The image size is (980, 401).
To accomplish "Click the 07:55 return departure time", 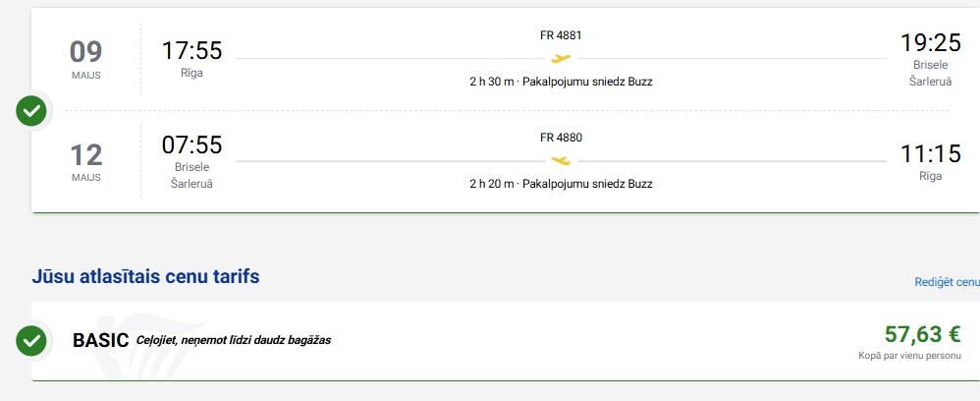I will [x=191, y=145].
